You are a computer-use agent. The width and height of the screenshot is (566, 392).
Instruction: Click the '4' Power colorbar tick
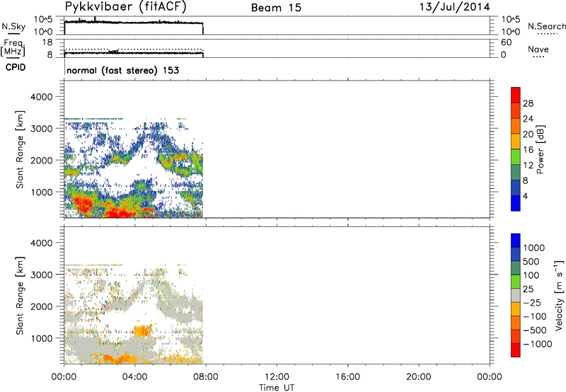coord(526,196)
